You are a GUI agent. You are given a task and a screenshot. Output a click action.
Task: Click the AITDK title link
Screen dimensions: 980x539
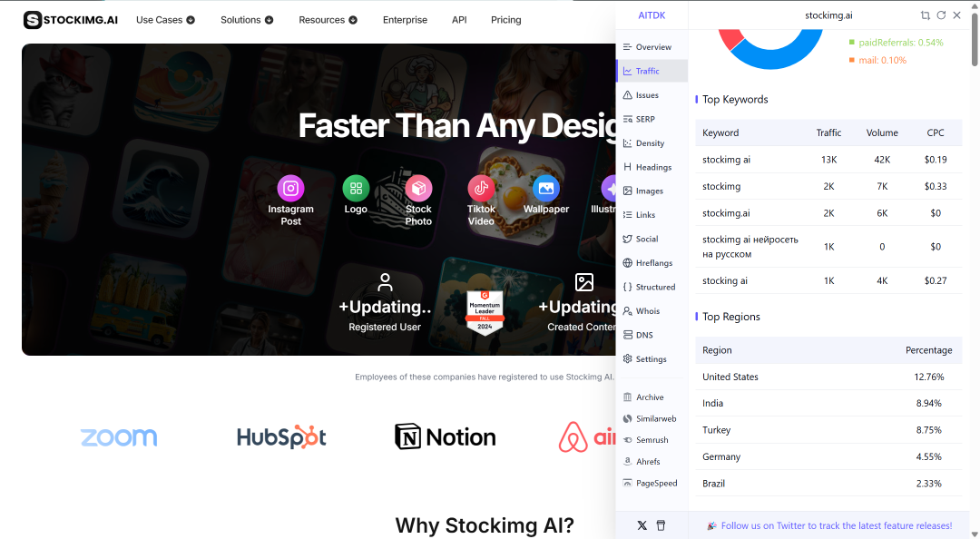[x=652, y=15]
